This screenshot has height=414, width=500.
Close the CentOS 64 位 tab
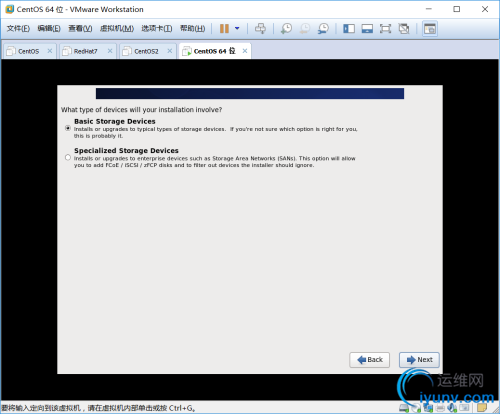[245, 51]
